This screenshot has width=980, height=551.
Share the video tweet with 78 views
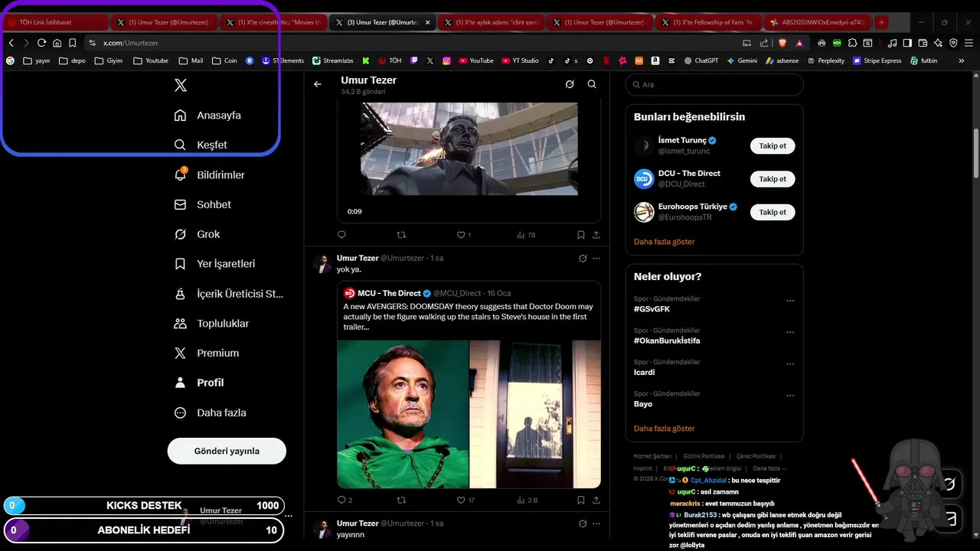(596, 235)
